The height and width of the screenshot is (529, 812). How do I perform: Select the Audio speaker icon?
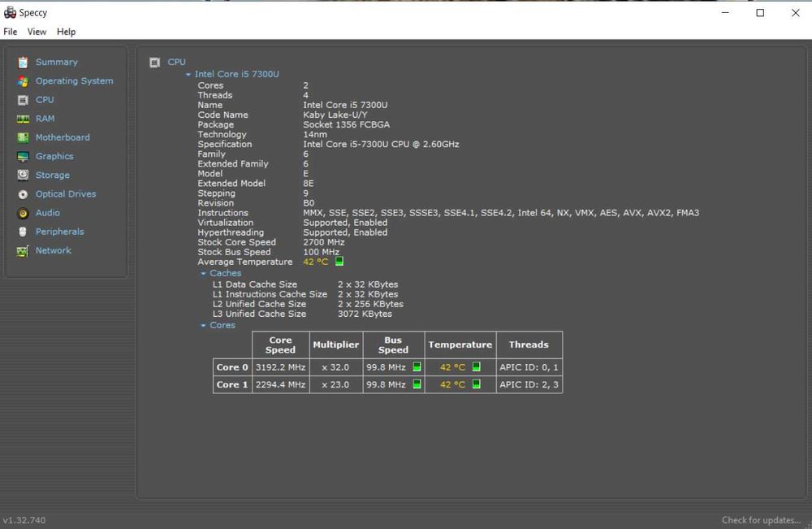pos(23,213)
